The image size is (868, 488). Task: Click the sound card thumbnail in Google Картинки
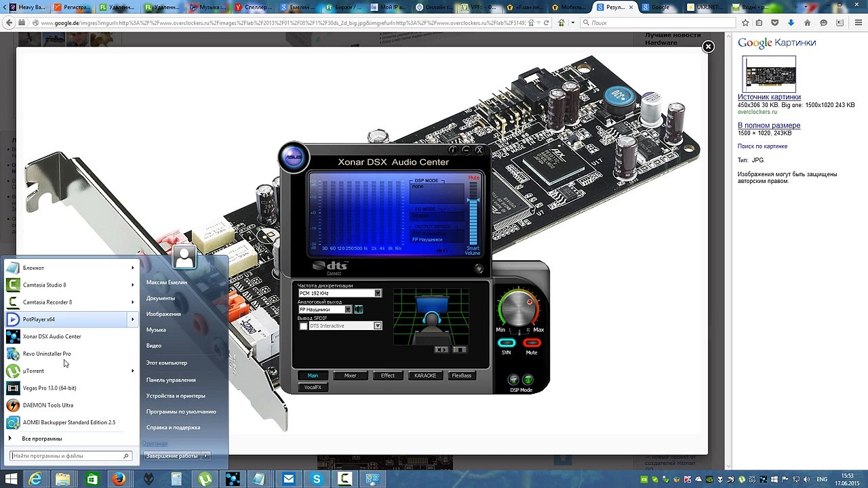tap(770, 74)
